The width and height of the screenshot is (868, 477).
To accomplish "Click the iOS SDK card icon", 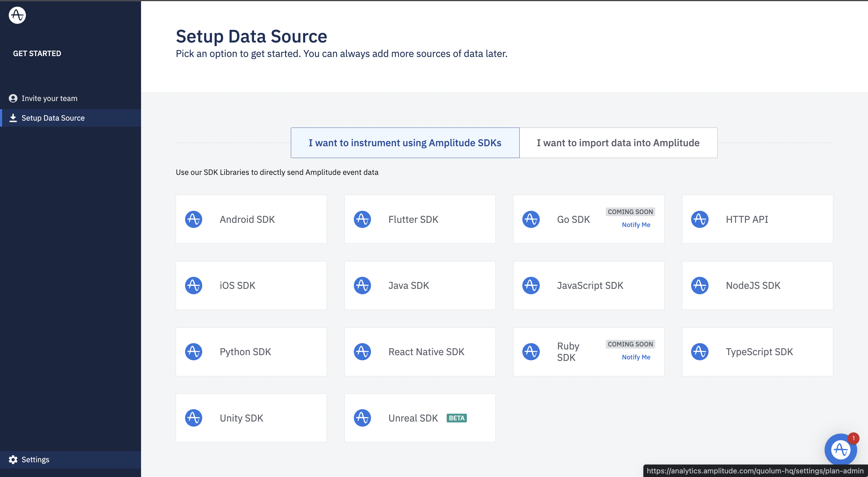I will (194, 286).
